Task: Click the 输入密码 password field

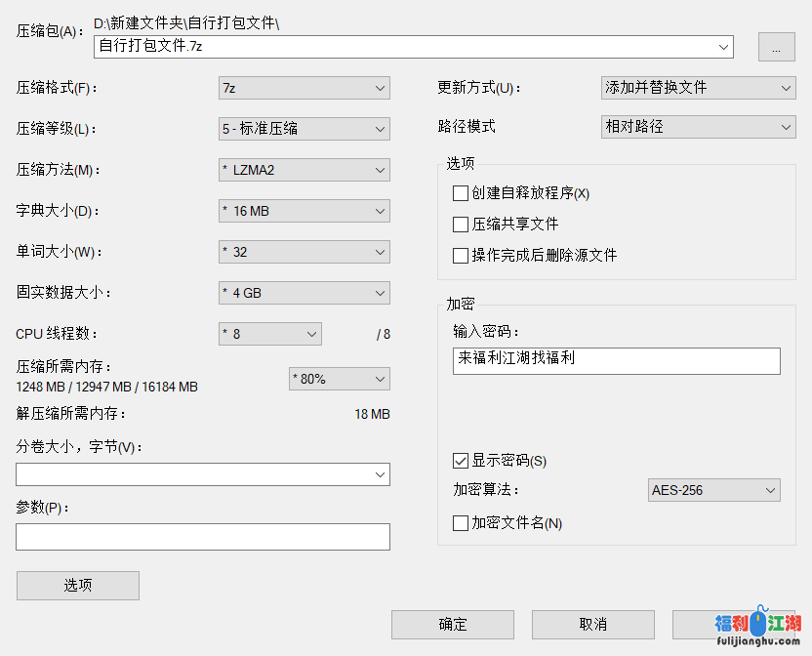Action: click(616, 360)
